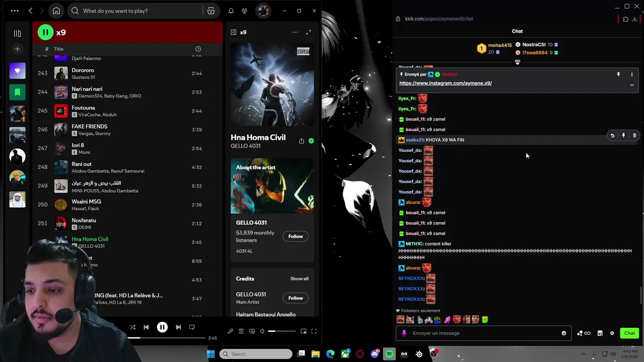The width and height of the screenshot is (644, 362).
Task: Pin zedkx21's message with pin icon
Action: tap(623, 136)
